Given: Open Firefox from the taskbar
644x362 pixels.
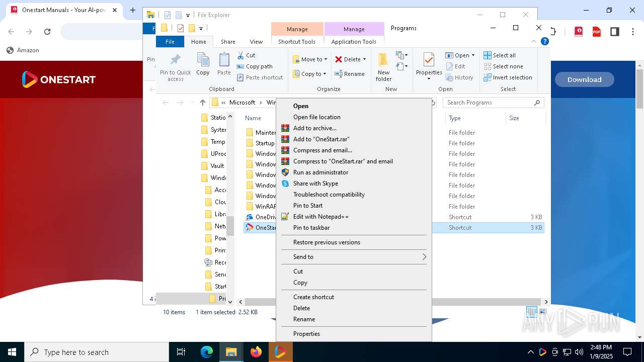Looking at the screenshot, I should pos(256,352).
